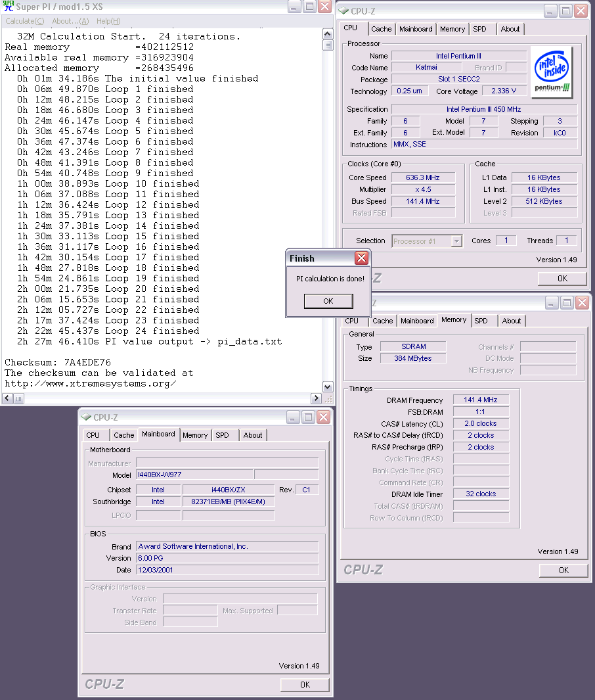Click the BIOS Brand field Award Software
595x700 pixels.
tap(227, 546)
